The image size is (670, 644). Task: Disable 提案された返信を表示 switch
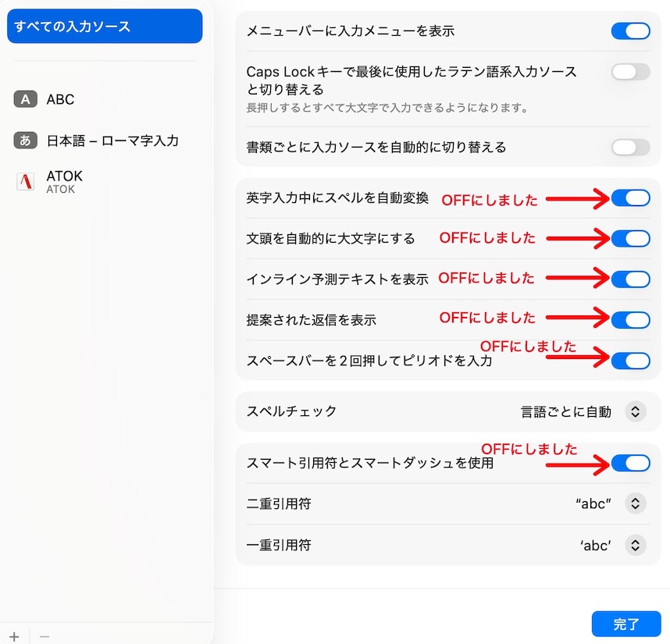click(630, 319)
